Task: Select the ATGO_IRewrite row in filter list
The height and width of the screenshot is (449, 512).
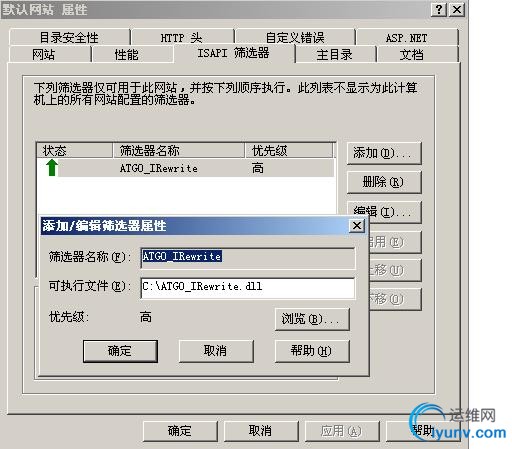Action: click(x=185, y=168)
